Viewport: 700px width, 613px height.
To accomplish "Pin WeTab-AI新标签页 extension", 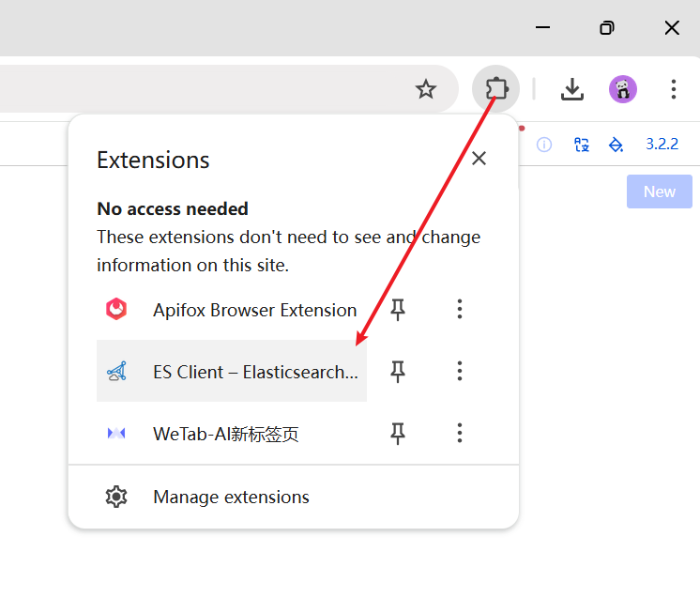I will pyautogui.click(x=397, y=434).
